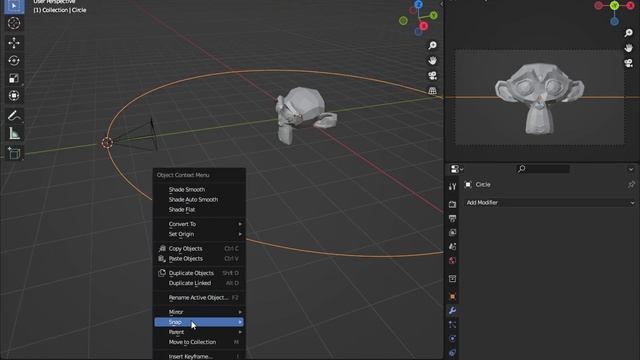Switch main viewport perspective/orthographic grid icon
Viewport: 640px width, 360px height.
coord(432,91)
